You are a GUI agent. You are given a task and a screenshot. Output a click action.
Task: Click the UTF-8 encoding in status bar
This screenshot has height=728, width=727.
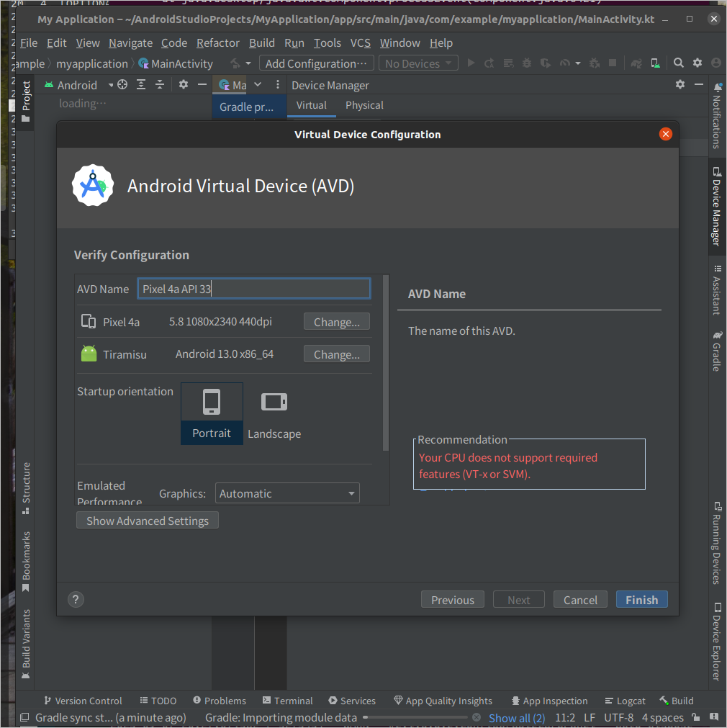tap(618, 718)
